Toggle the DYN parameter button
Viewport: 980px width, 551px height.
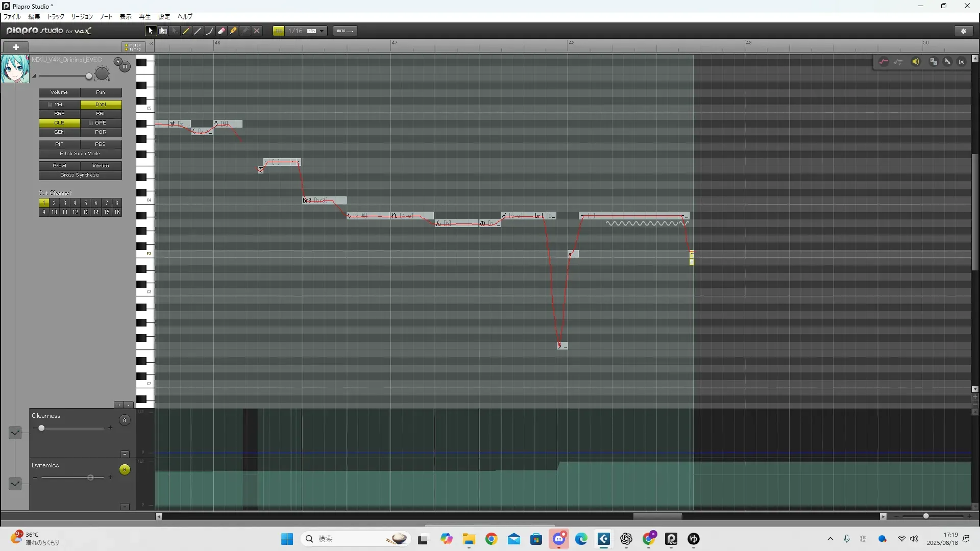pyautogui.click(x=101, y=105)
